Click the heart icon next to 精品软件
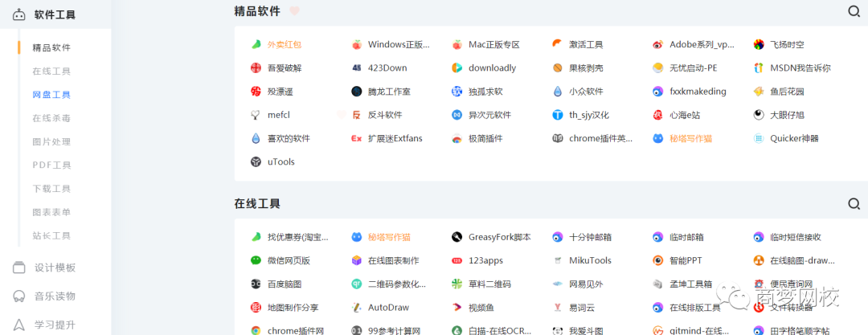868x335 pixels. (x=294, y=11)
